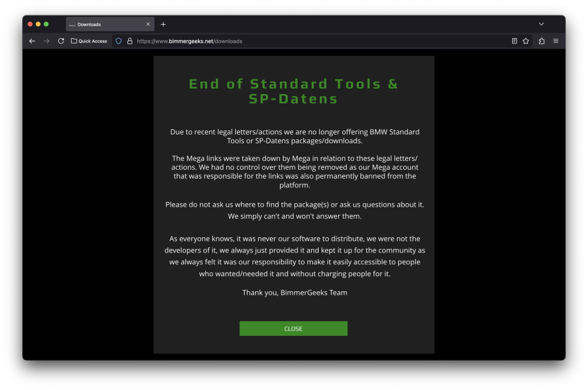
Task: Click the tracking protection shield icon
Action: point(119,41)
